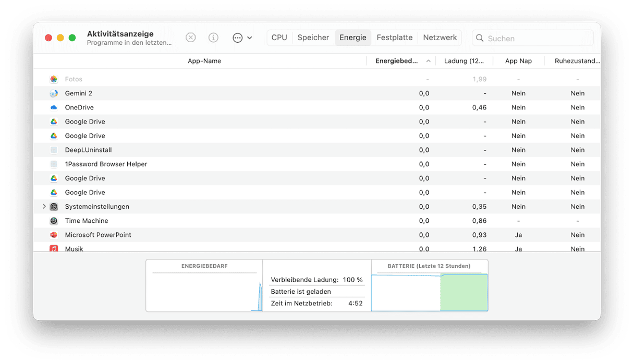Click the 100 % remaining charge value
The width and height of the screenshot is (634, 364).
[352, 280]
